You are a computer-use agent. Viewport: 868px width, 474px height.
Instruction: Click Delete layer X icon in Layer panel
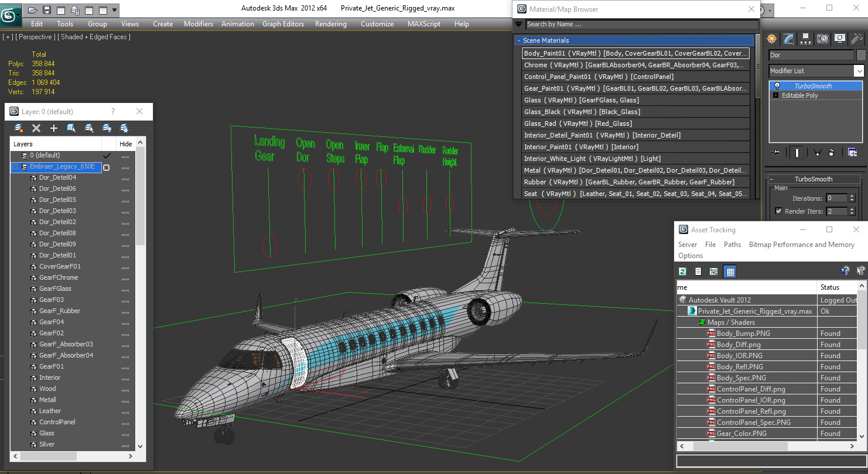36,128
